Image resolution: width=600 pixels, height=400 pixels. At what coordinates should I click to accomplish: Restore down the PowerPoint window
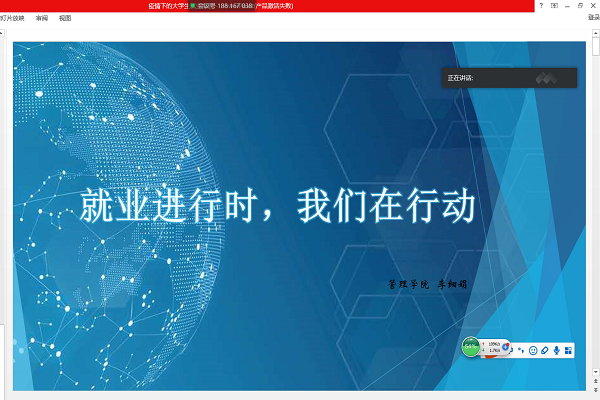[x=581, y=6]
